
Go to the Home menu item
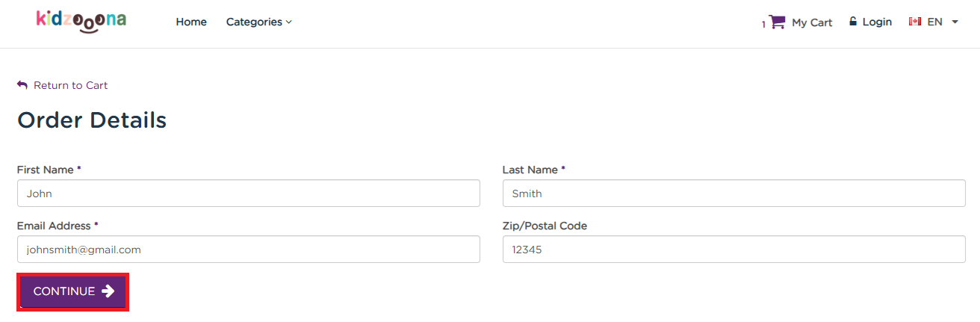coord(191,22)
